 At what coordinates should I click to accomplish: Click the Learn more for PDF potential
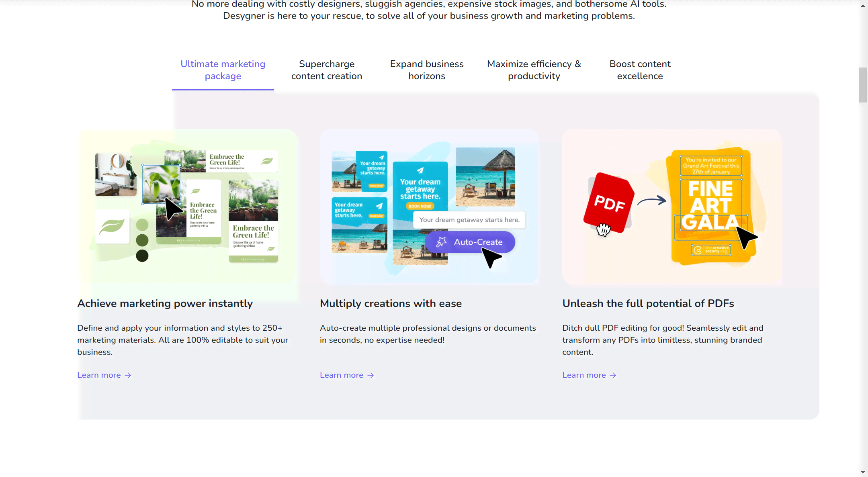coord(589,375)
